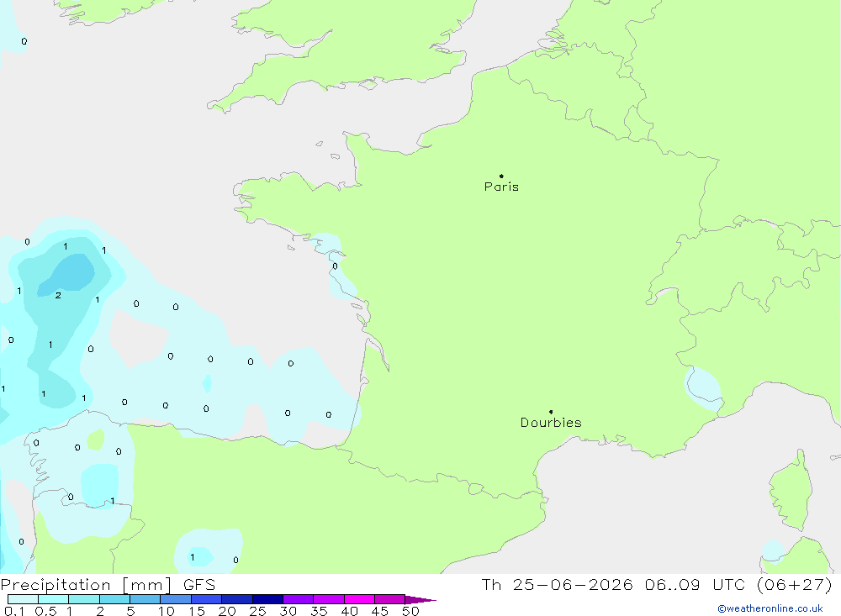The width and height of the screenshot is (841, 616).
Task: Click the legend arrow tip above 50
Action: pyautogui.click(x=420, y=599)
